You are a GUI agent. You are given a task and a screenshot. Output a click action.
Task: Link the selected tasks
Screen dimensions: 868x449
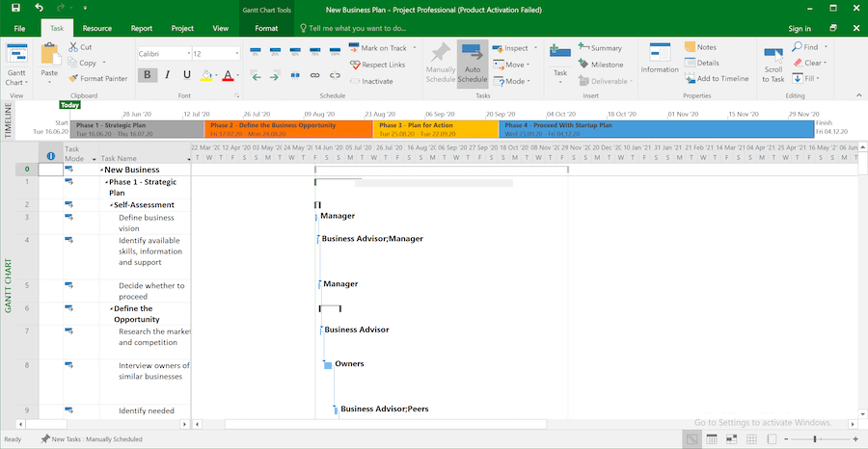(314, 76)
